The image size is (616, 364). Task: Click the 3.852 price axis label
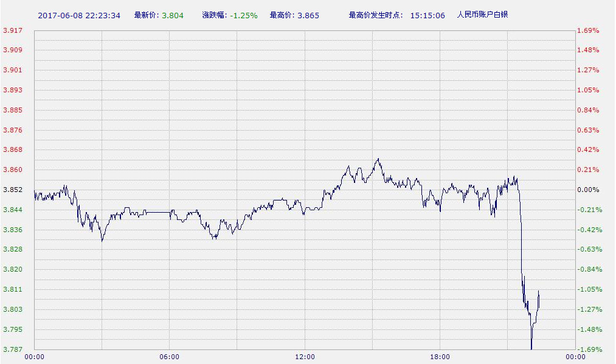click(x=13, y=190)
